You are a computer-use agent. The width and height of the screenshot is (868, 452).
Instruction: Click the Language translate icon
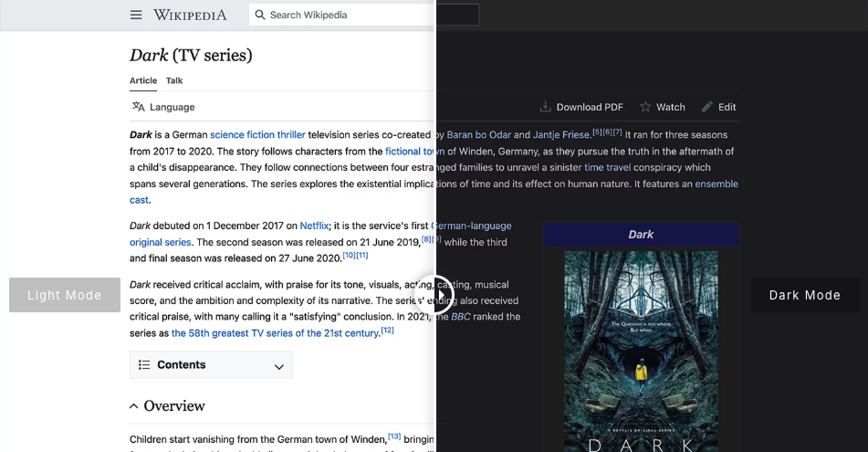[x=138, y=106]
